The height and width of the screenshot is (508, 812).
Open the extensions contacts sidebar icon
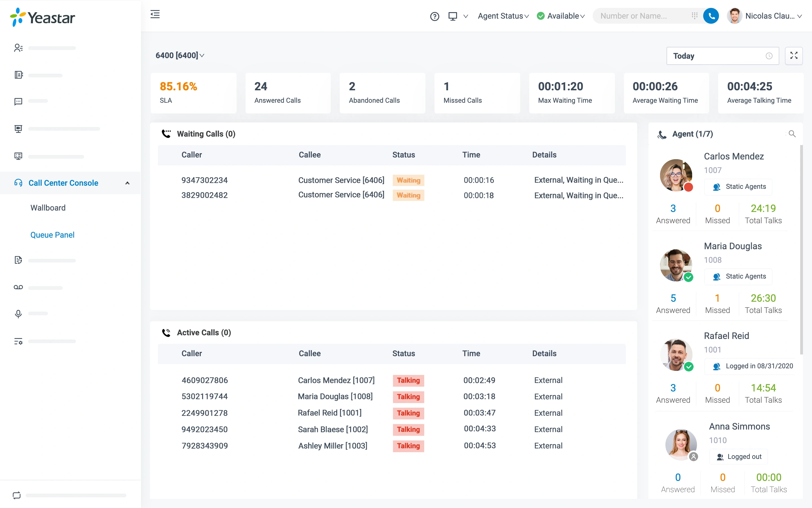point(18,48)
